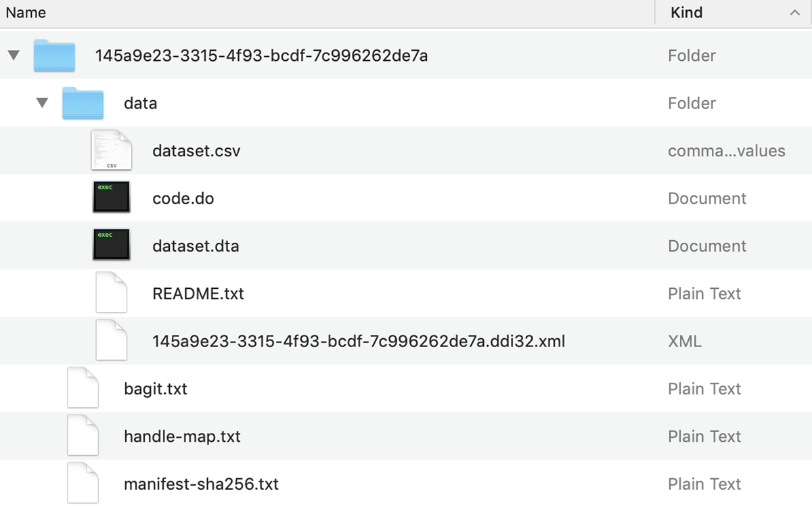Image resolution: width=812 pixels, height=506 pixels.
Task: Collapse the top-level folder disclosure triangle
Action: [x=13, y=55]
